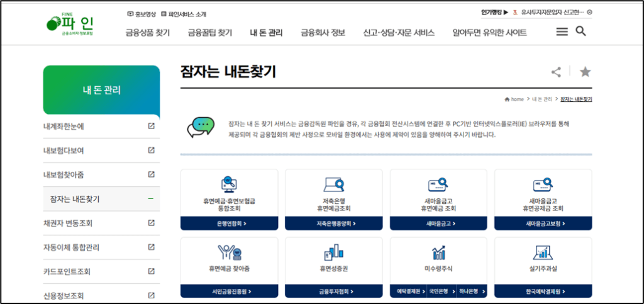Click external-link icon next to 자동이체 통합관리
Screen dimensions: 644x304
(x=151, y=247)
